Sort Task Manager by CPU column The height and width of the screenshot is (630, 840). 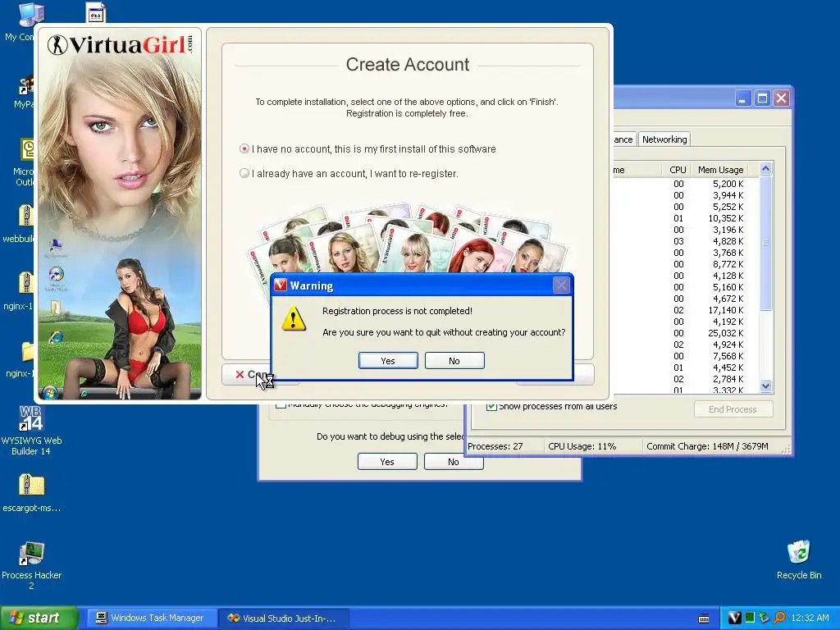point(678,169)
